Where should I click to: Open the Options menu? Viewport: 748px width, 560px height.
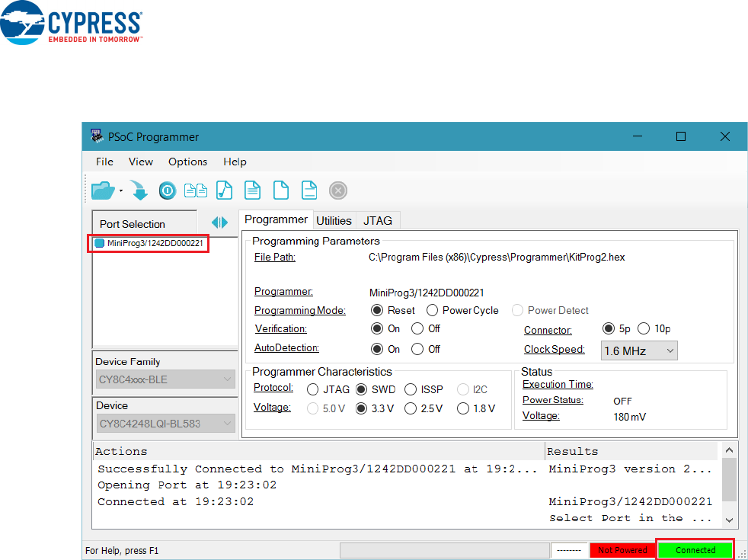pyautogui.click(x=187, y=162)
